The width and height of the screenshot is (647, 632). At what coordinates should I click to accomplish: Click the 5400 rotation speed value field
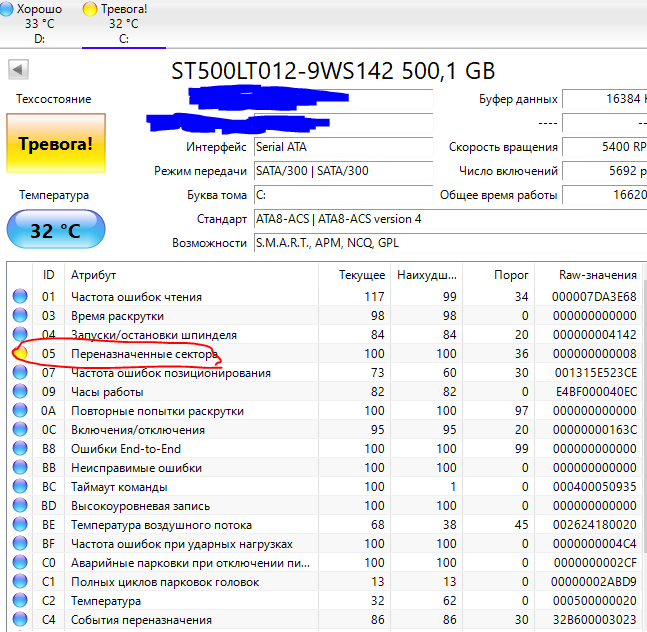point(604,147)
